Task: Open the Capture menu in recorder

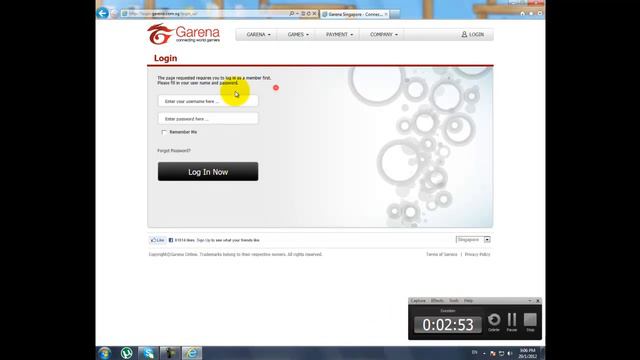Action: click(x=418, y=300)
